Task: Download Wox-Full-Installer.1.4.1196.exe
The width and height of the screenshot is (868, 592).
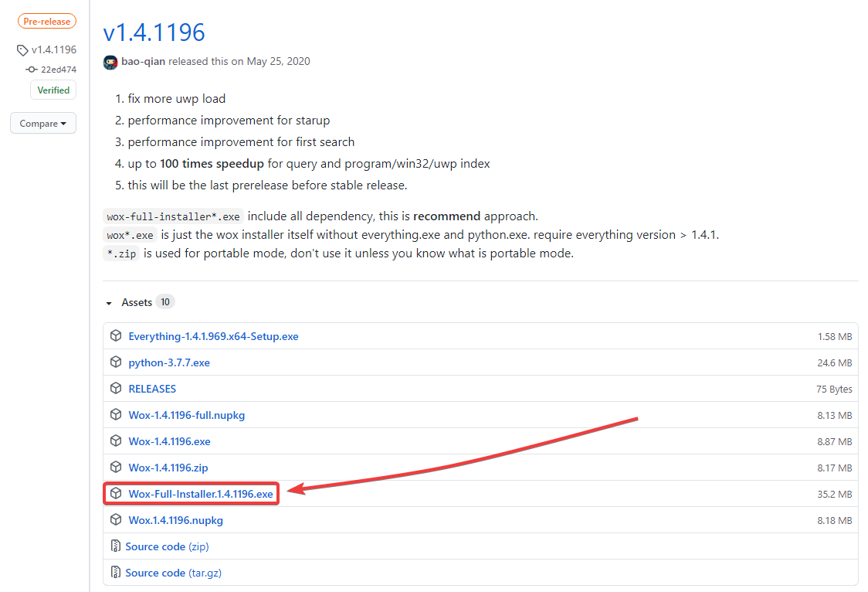Action: pyautogui.click(x=200, y=494)
